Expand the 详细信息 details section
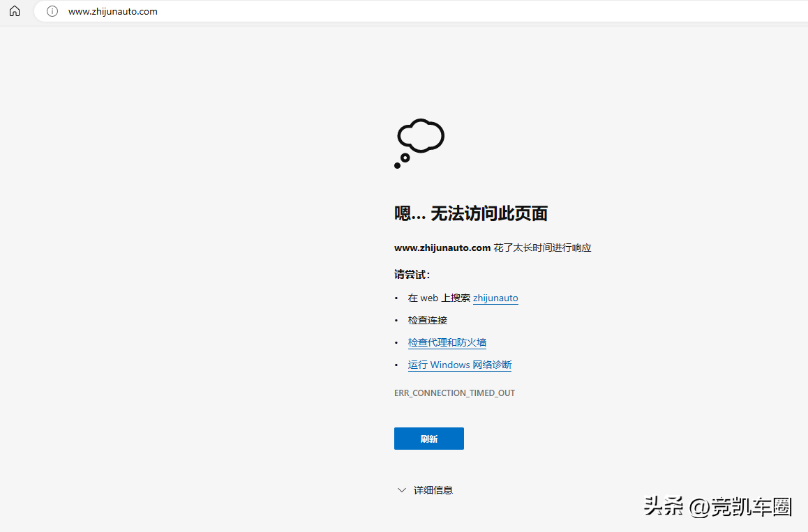Viewport: 808px width, 532px height. coord(425,489)
